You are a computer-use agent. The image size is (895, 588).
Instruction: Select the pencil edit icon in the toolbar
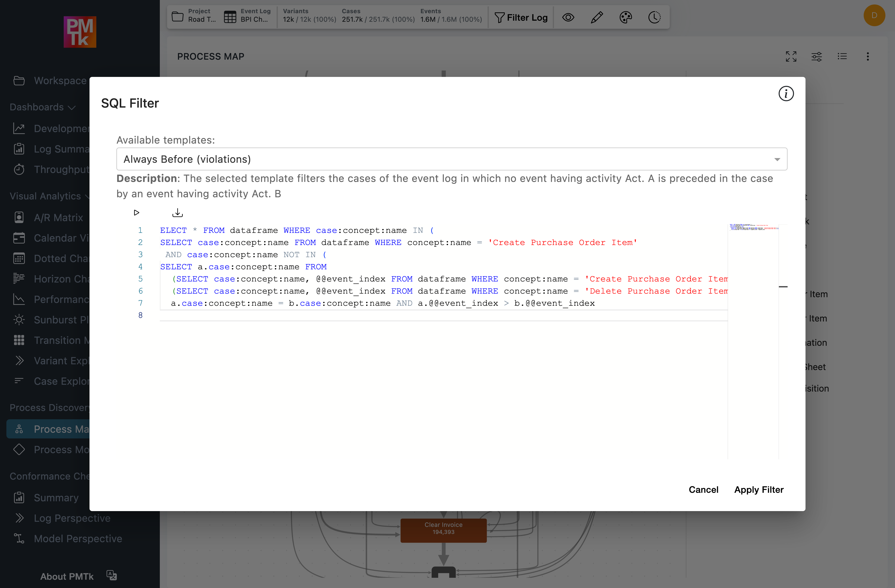(x=597, y=17)
